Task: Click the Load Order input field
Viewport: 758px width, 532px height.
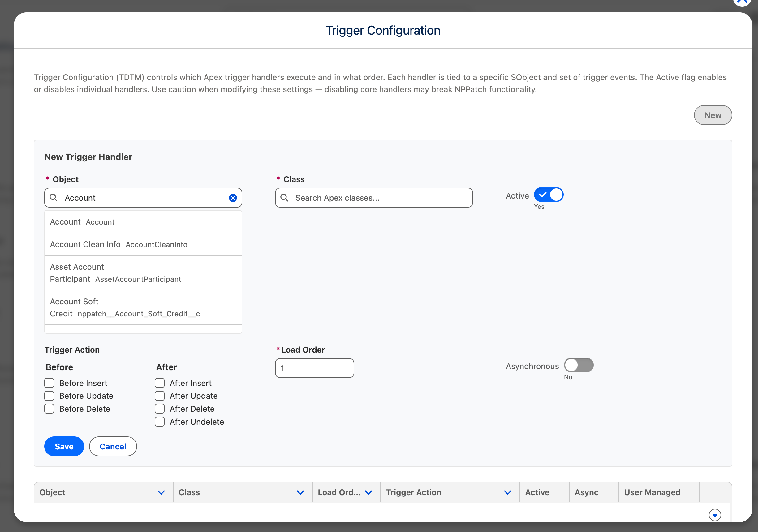Action: tap(314, 368)
